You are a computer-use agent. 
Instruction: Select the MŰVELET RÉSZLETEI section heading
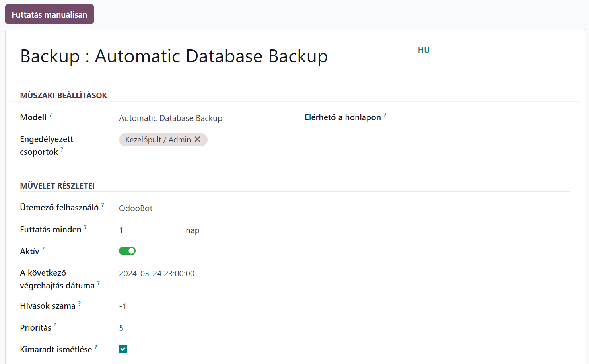pyautogui.click(x=57, y=186)
